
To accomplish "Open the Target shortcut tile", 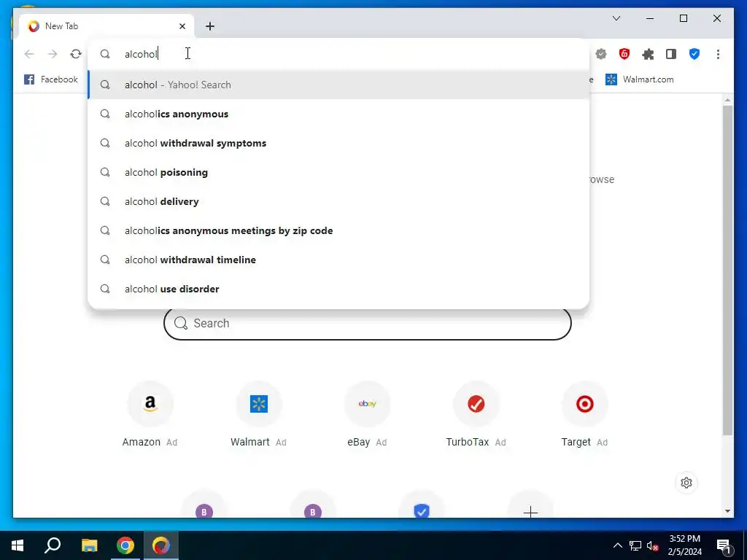I will (584, 414).
